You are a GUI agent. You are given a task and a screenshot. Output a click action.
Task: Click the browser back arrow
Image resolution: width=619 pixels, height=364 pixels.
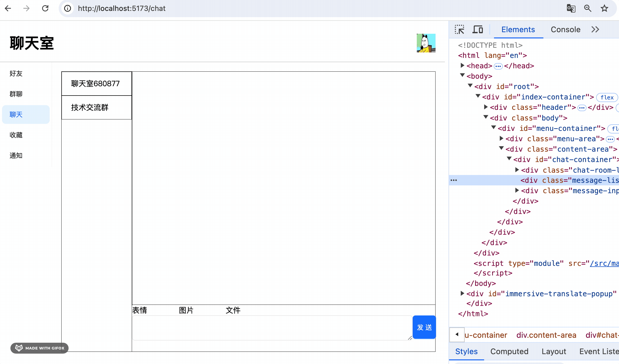coord(8,8)
